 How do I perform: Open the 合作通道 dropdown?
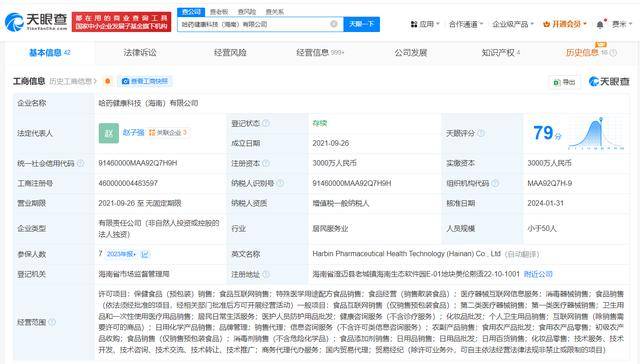pos(466,24)
